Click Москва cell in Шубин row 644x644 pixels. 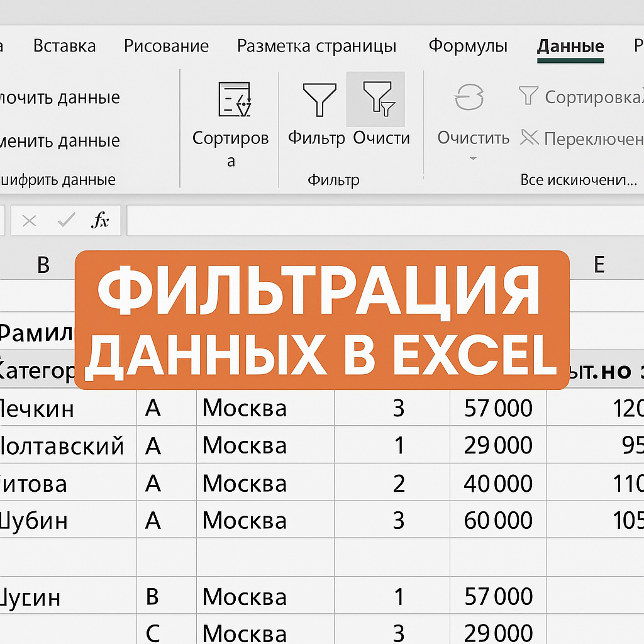[265, 519]
